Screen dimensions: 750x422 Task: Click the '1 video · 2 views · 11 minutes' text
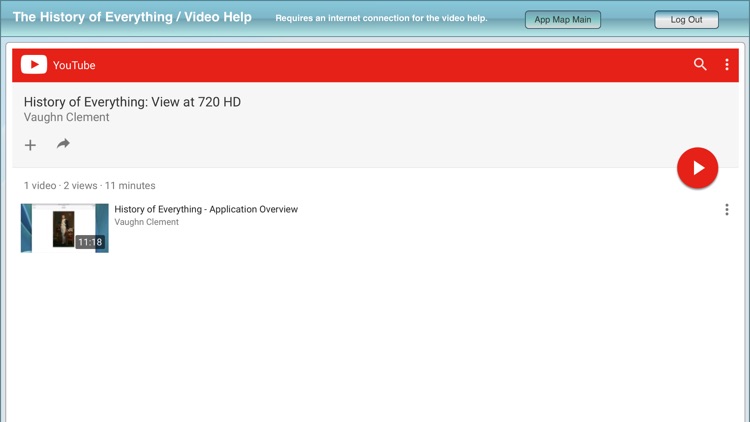pos(89,186)
